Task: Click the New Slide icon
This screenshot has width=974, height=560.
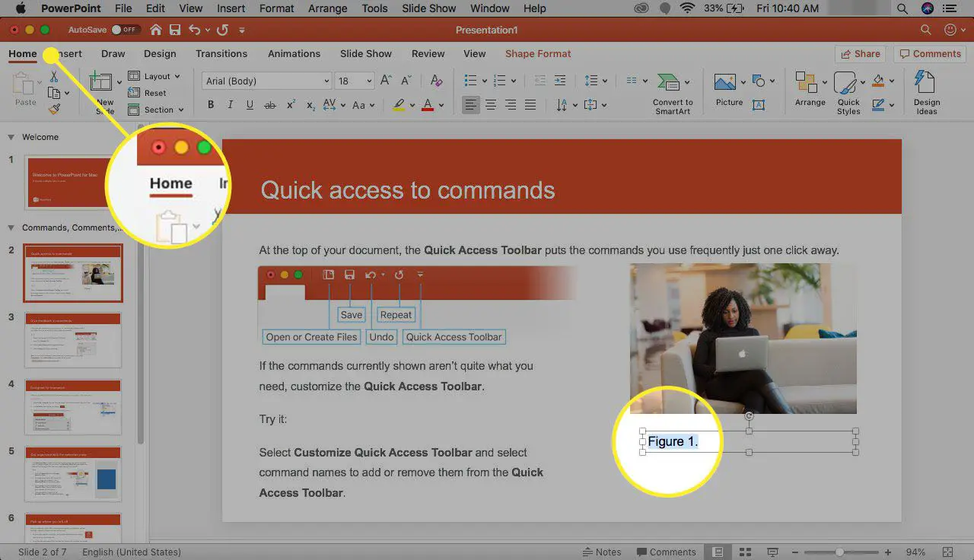Action: tap(100, 82)
